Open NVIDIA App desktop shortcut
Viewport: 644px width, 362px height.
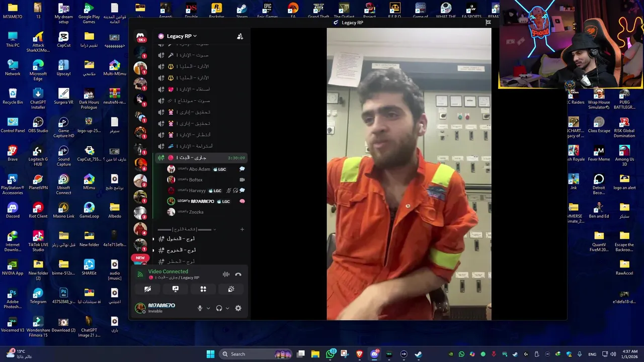(x=13, y=267)
